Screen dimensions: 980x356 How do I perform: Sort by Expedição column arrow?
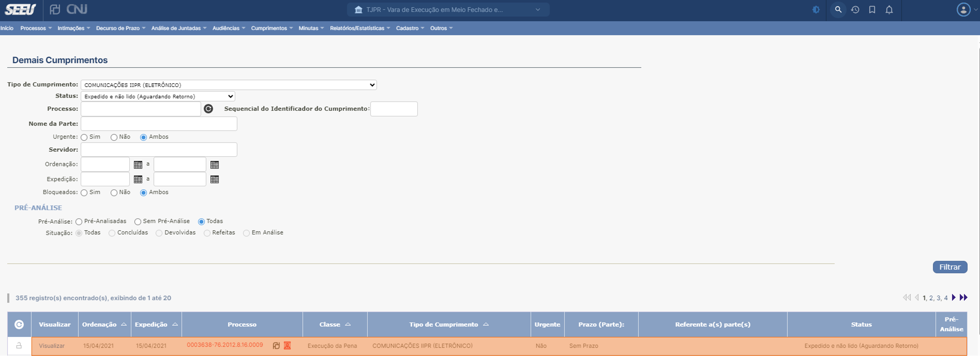pos(175,324)
